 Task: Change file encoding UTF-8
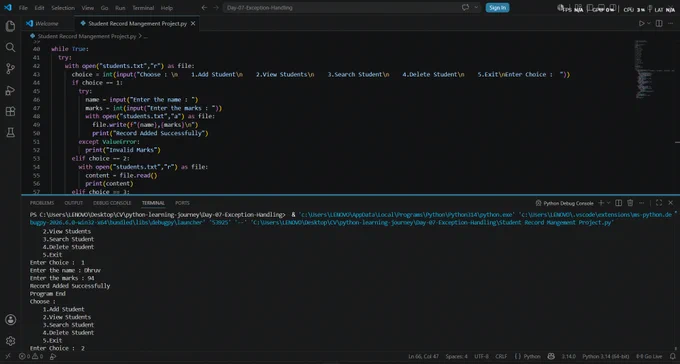(481, 357)
